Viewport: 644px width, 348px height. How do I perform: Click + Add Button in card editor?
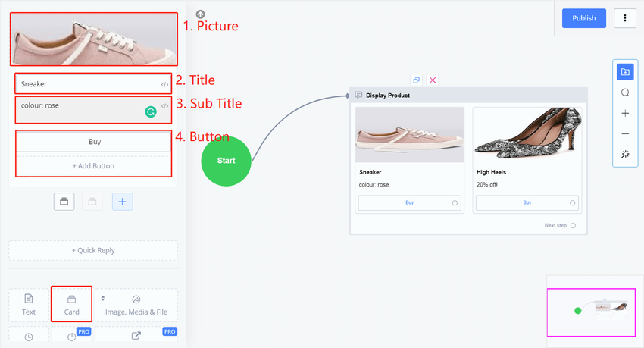coord(94,166)
